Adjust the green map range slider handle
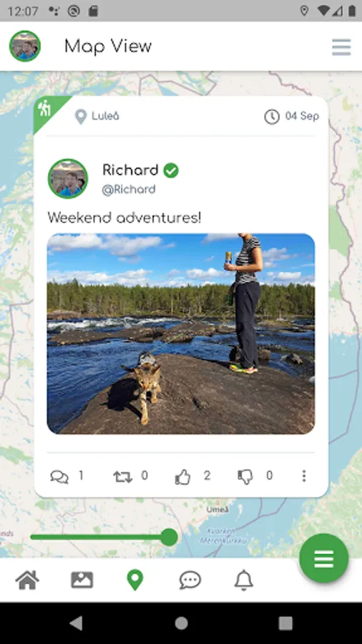Image resolution: width=362 pixels, height=644 pixels. pyautogui.click(x=169, y=537)
